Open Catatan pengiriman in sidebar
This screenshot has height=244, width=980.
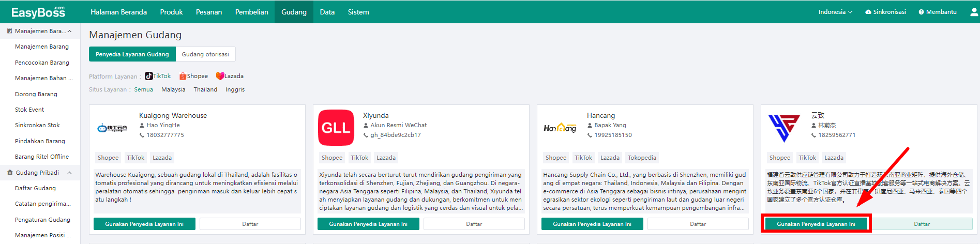[x=43, y=204]
